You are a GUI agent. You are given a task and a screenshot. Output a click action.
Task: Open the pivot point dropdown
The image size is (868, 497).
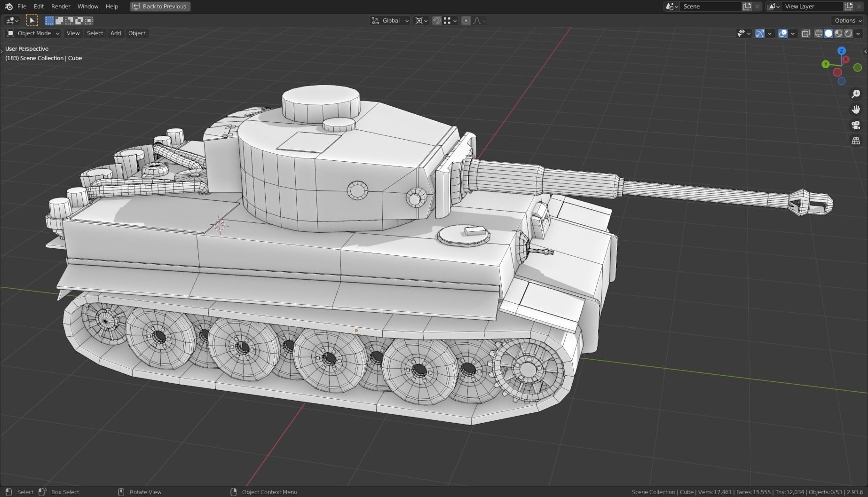click(421, 20)
